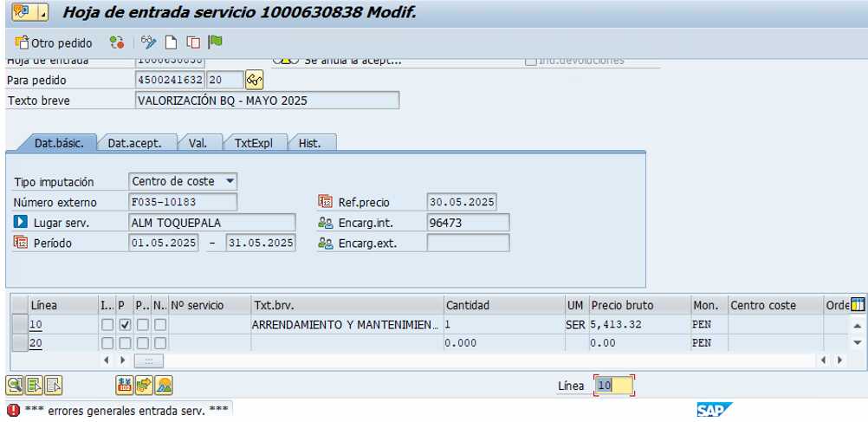Open the Tipo imputación dropdown
This screenshot has height=422, width=868.
coord(230,181)
